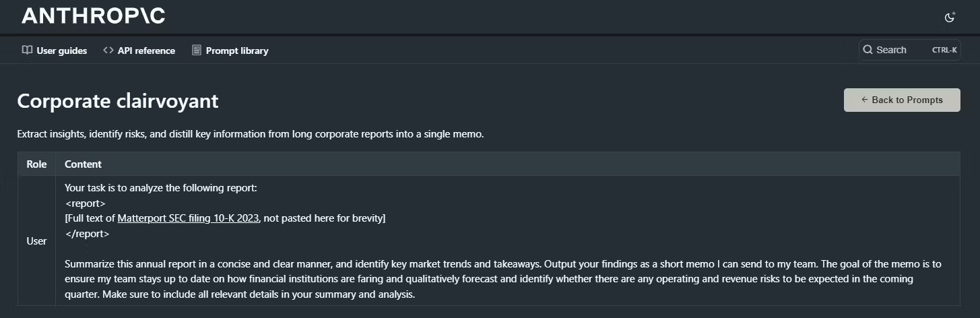980x318 pixels.
Task: Open the API reference menu item
Action: pos(139,51)
